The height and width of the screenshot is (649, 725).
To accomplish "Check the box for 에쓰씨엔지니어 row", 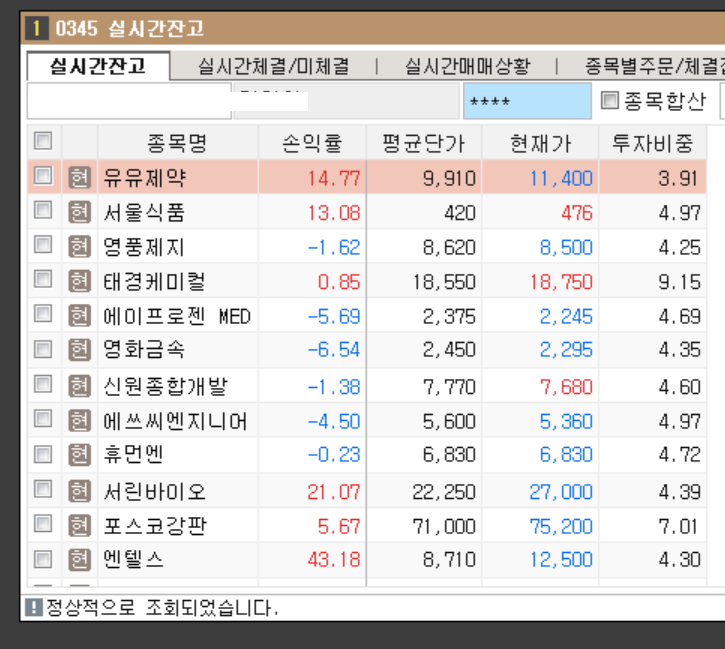I will (43, 419).
